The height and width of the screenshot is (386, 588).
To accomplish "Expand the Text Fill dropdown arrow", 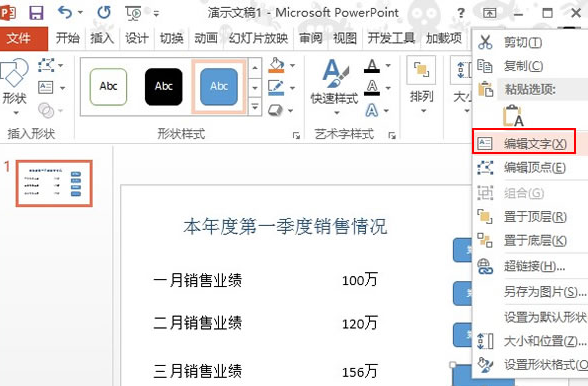I will click(x=388, y=66).
